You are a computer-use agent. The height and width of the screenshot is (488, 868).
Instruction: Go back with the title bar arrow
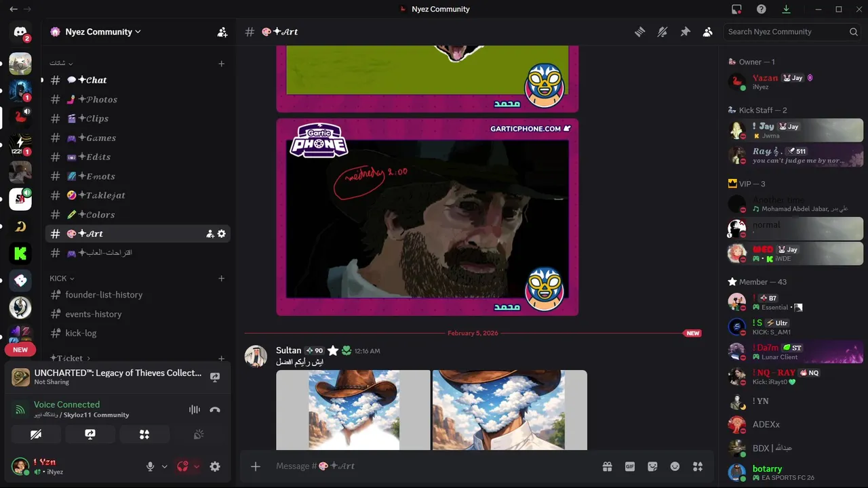(14, 9)
